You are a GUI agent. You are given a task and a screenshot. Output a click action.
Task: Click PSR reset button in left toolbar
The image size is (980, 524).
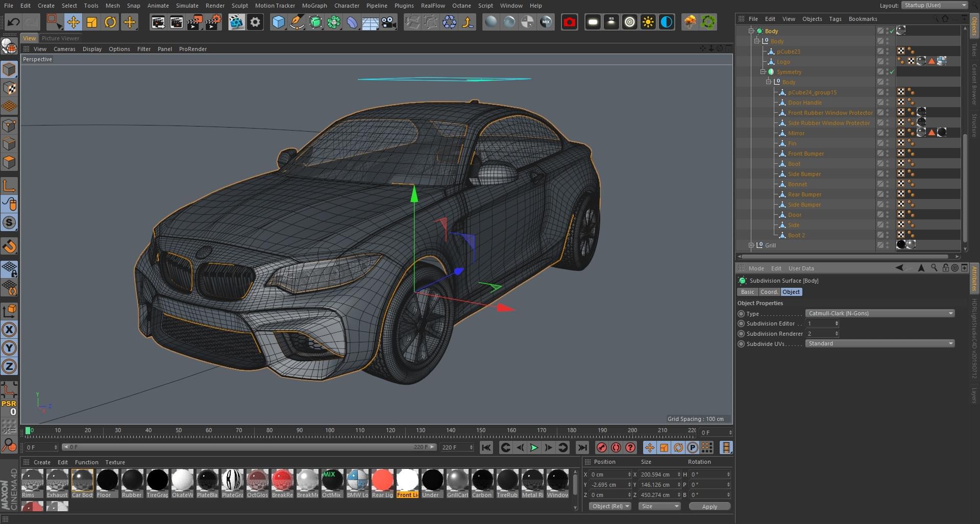click(9, 408)
